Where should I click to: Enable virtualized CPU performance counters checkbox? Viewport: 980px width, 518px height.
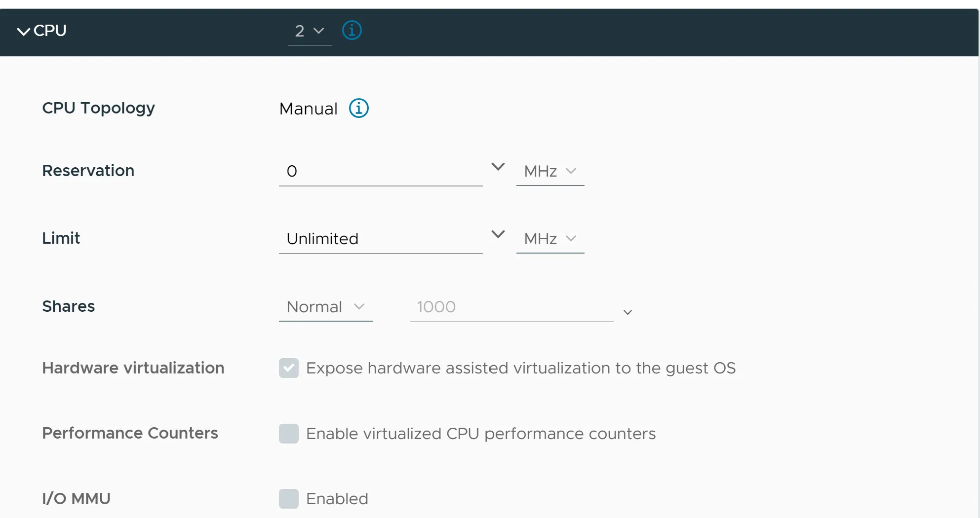coord(289,434)
